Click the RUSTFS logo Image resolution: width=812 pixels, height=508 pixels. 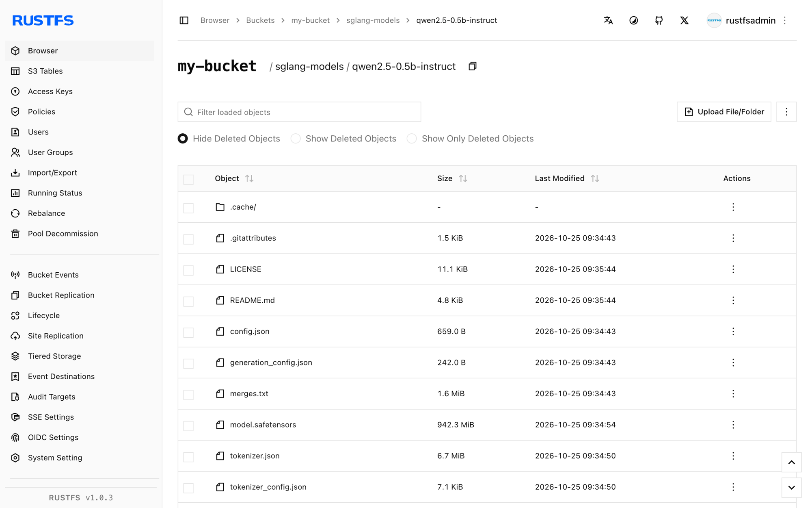[43, 20]
